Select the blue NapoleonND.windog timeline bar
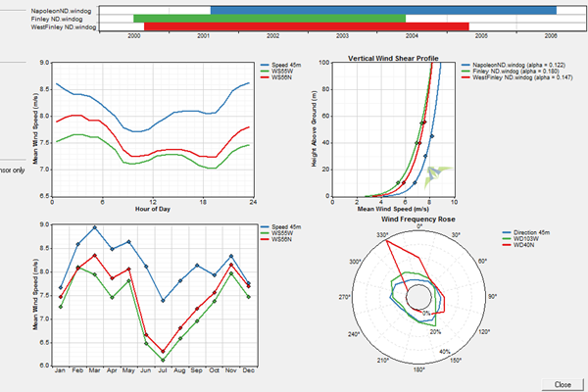588x392 pixels. point(383,10)
